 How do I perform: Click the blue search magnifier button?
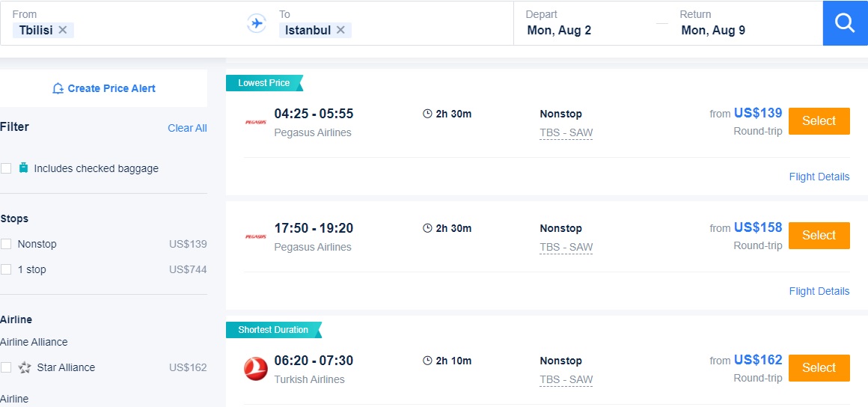[845, 23]
